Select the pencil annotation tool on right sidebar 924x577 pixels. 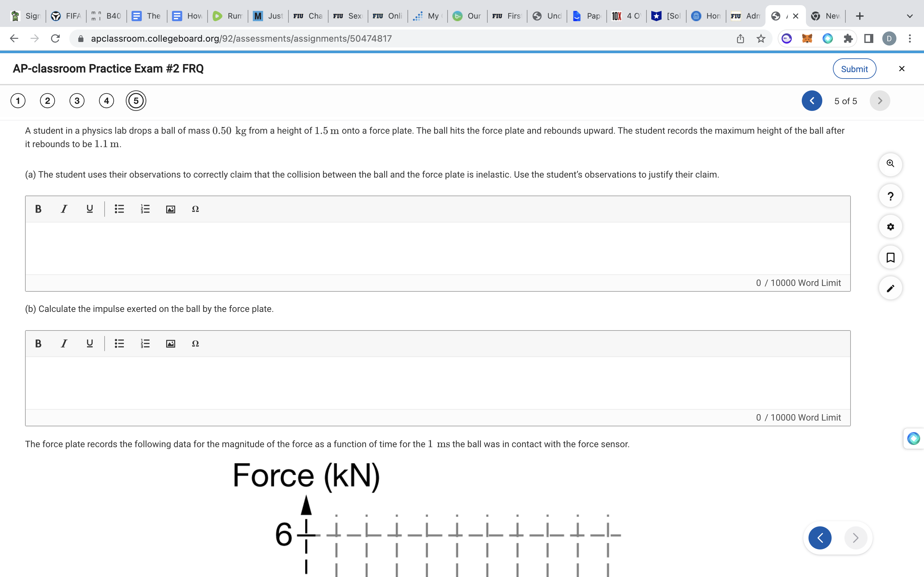[891, 288]
